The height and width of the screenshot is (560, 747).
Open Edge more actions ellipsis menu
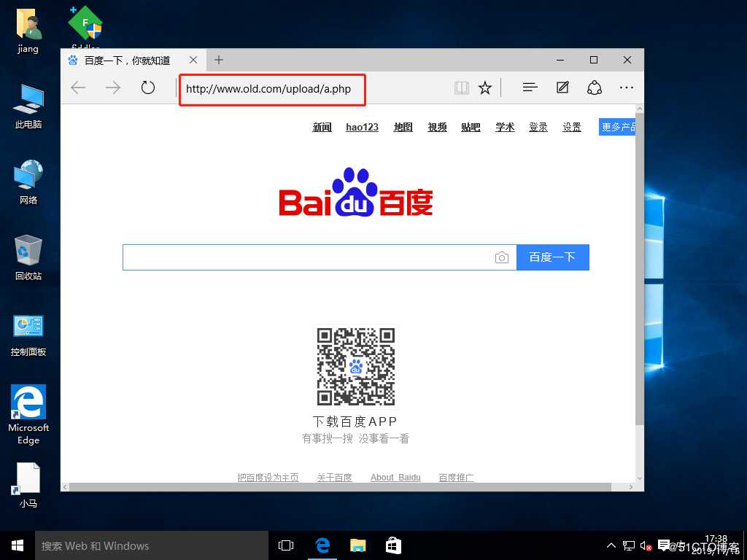[627, 87]
